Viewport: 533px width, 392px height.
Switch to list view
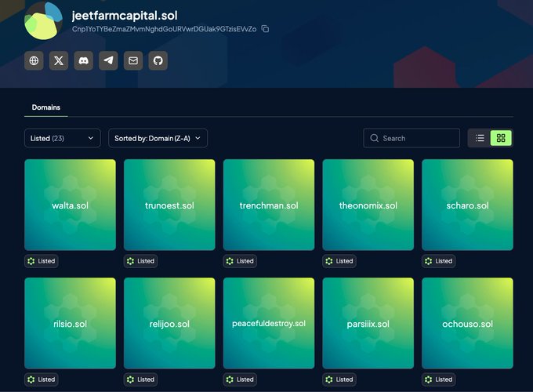(479, 138)
